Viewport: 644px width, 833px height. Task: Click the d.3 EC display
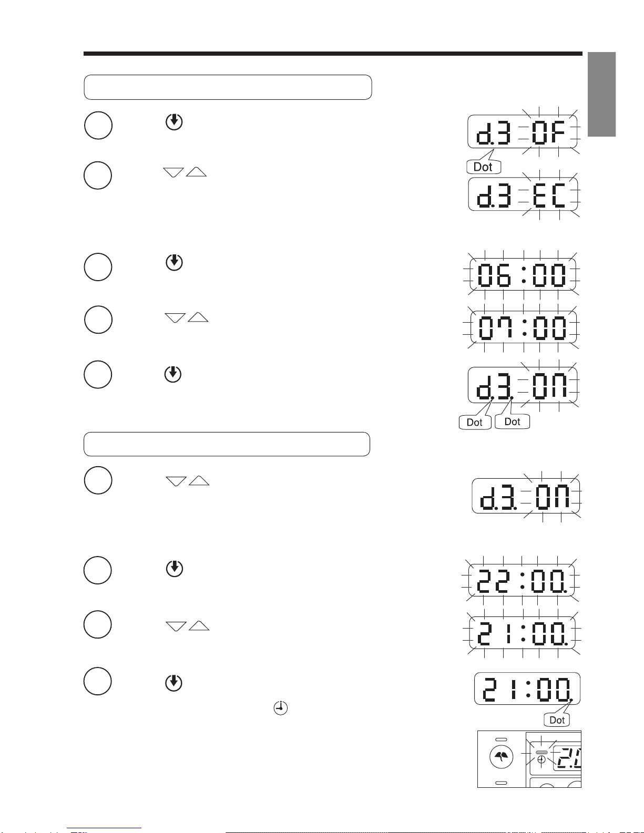[523, 195]
